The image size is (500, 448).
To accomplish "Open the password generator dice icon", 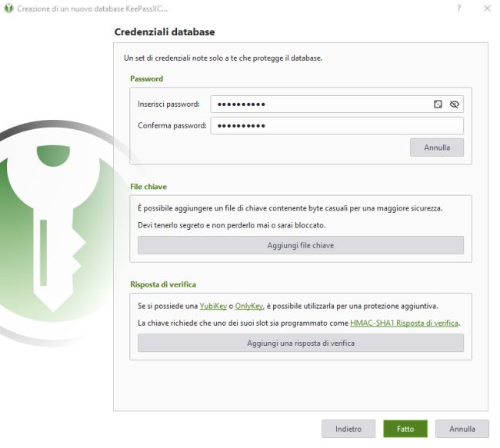I will [438, 104].
